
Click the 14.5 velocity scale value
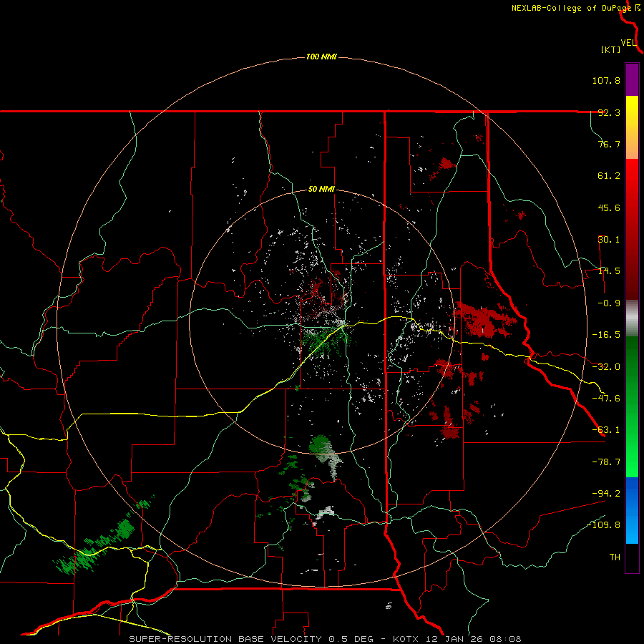(609, 271)
